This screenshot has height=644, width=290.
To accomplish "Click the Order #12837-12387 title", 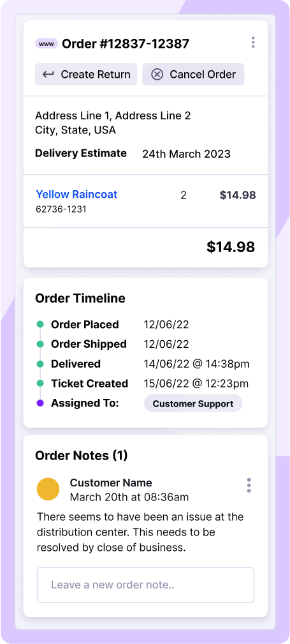I will point(126,43).
